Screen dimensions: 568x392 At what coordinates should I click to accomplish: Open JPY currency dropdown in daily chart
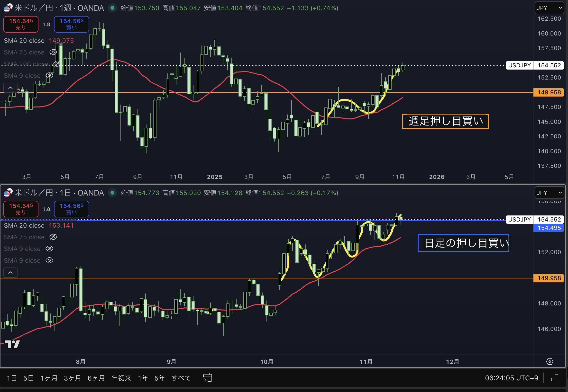549,193
